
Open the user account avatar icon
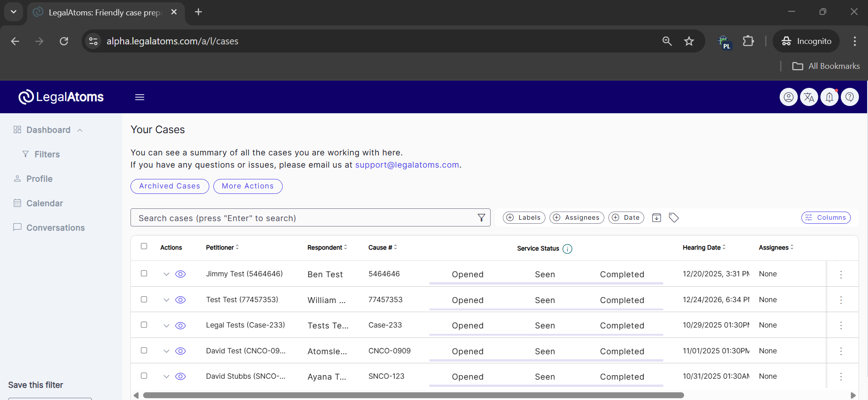click(x=788, y=97)
